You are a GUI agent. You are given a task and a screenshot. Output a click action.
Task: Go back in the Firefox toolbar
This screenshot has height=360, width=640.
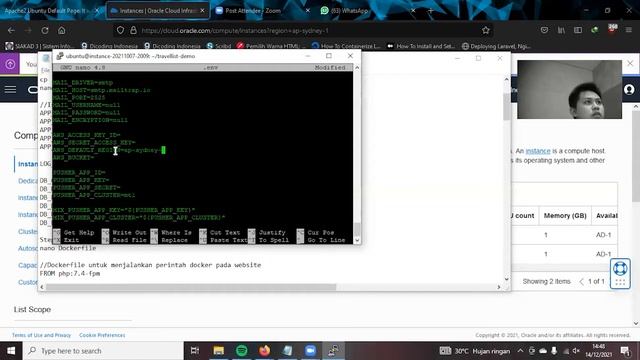11,30
